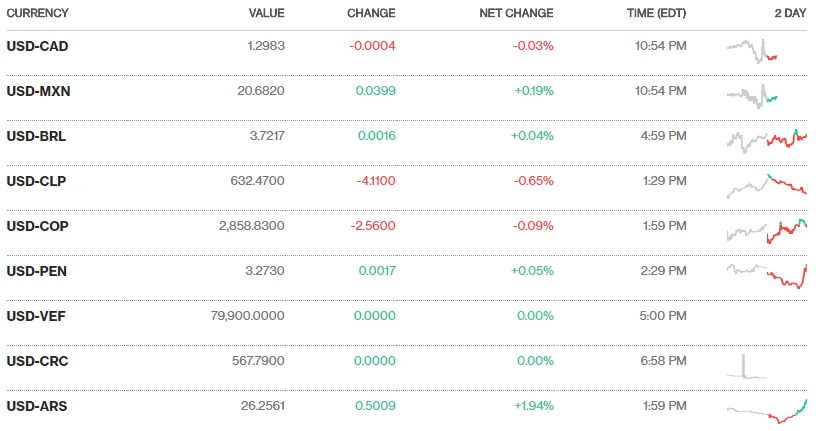View the USD-BRL sparkline chart
The width and height of the screenshot is (816, 431).
pos(766,139)
